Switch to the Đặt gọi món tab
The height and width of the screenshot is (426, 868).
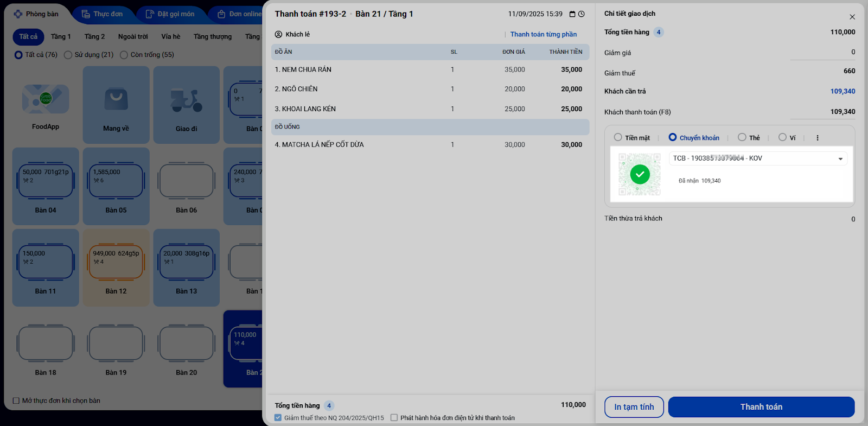click(170, 14)
